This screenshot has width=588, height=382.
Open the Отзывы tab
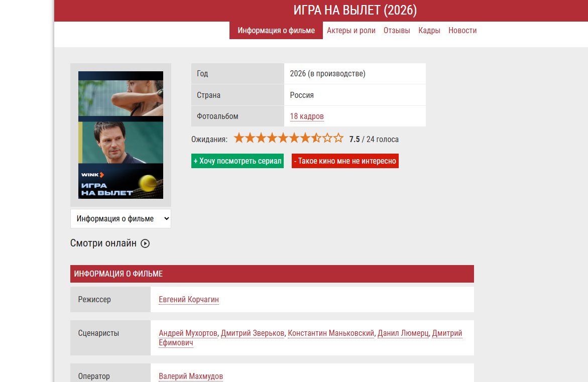(397, 31)
